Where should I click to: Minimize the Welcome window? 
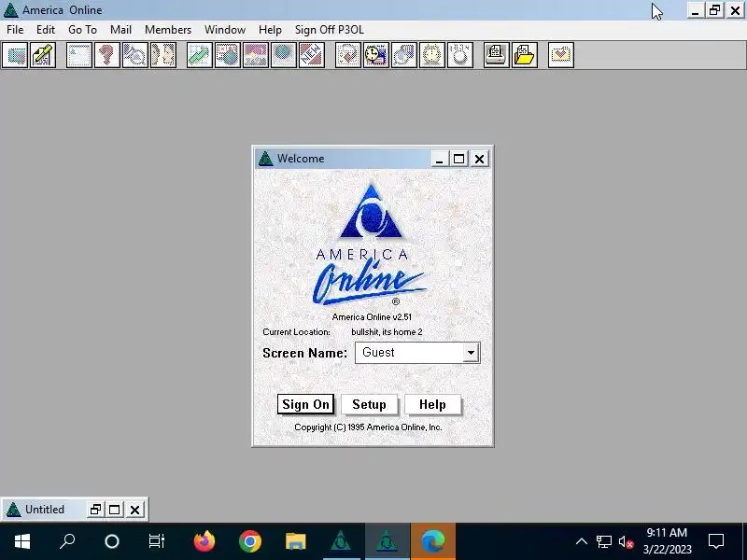pyautogui.click(x=439, y=159)
